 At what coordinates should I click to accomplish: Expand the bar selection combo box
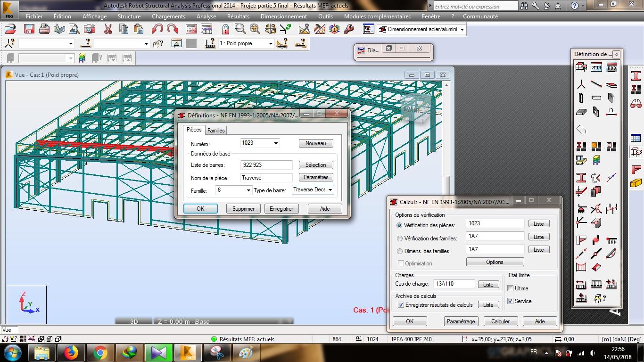point(146,43)
